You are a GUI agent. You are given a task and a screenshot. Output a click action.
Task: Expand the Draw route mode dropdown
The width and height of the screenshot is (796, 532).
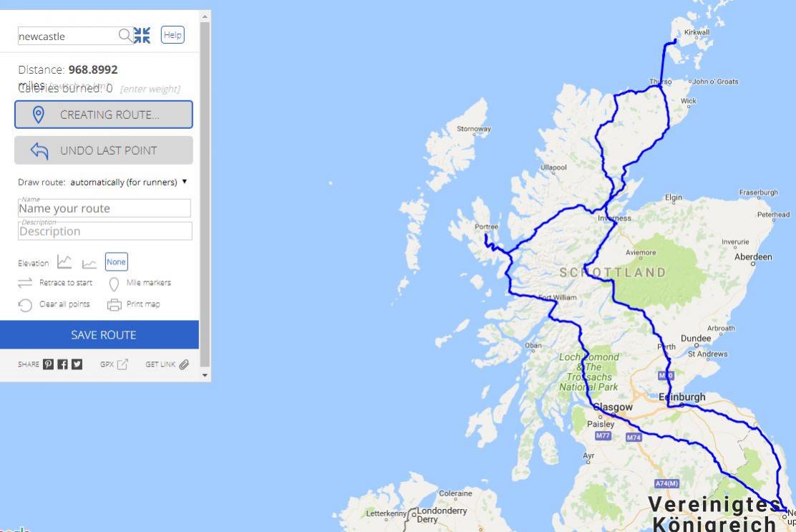point(128,182)
